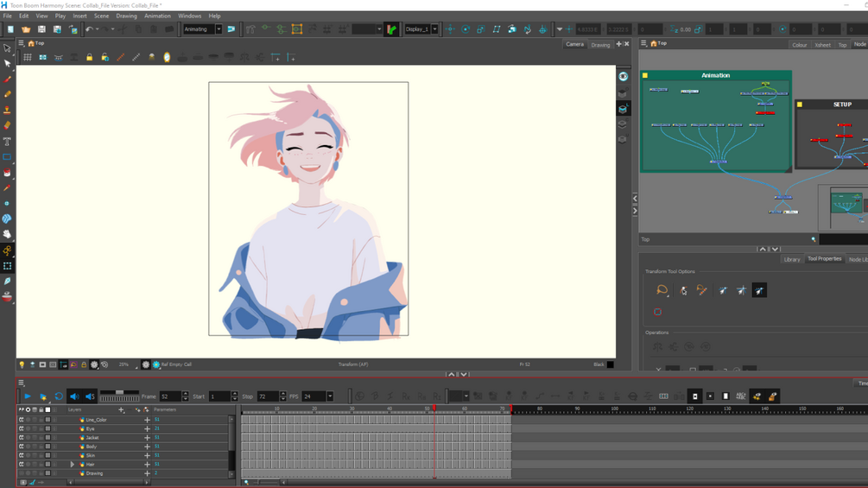Click the add layer plus icon in timeline
Viewport: 868px width, 488px height.
[x=121, y=410]
